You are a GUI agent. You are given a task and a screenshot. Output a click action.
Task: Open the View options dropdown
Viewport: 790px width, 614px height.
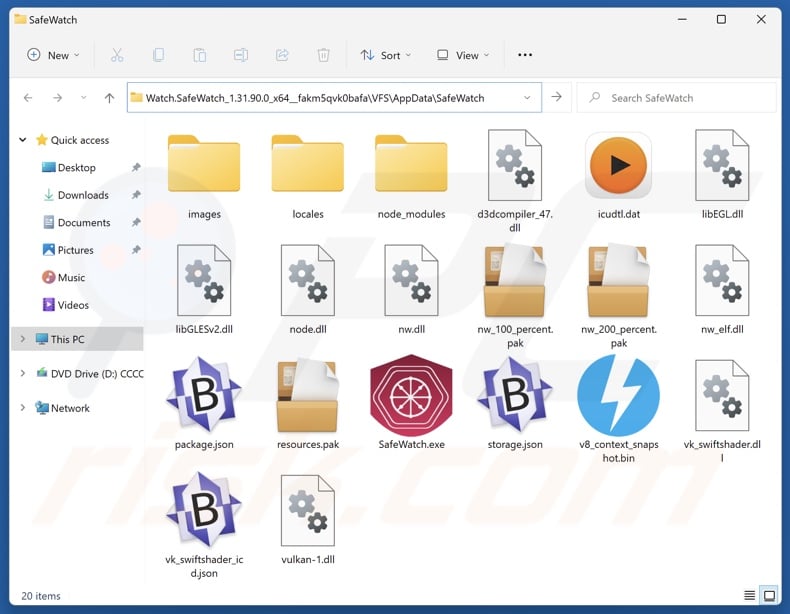(463, 55)
